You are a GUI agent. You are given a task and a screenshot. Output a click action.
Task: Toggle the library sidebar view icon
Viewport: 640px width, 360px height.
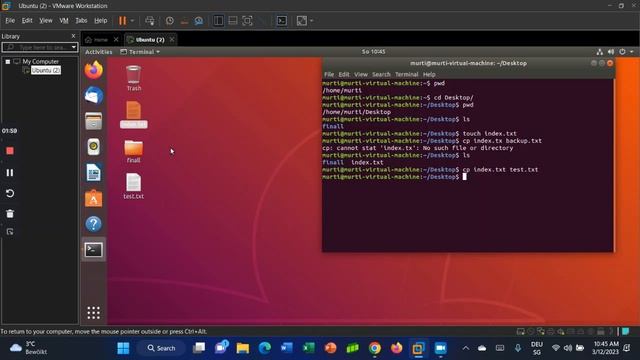(x=218, y=21)
